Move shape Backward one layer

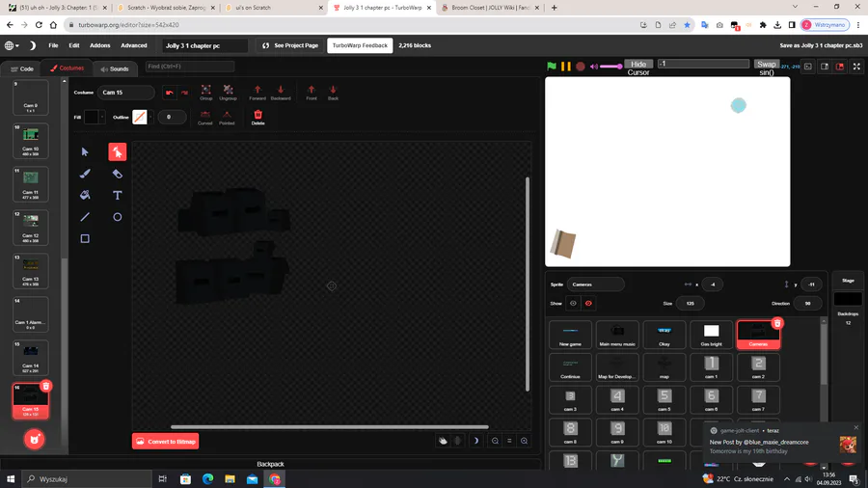click(x=281, y=93)
